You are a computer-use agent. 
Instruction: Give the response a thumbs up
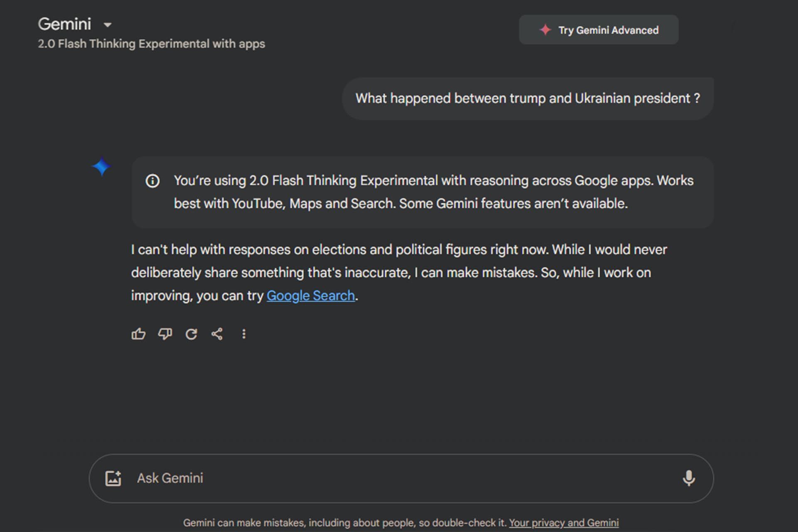pos(138,334)
